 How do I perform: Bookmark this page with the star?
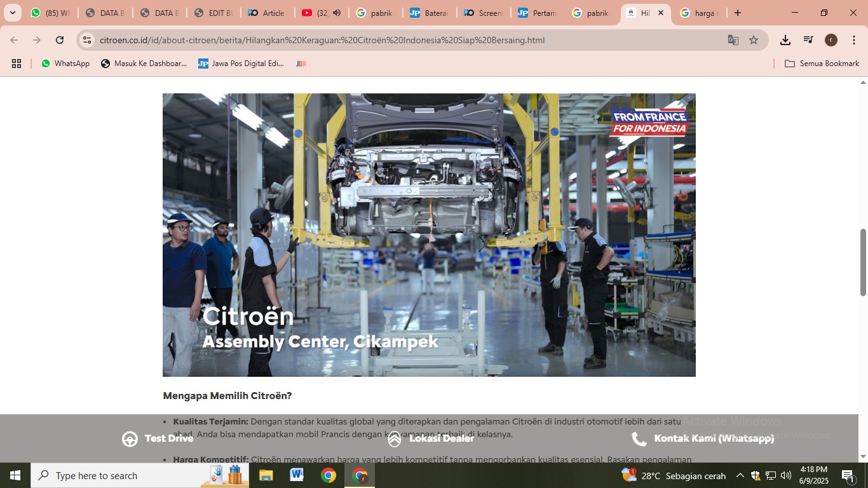point(754,40)
